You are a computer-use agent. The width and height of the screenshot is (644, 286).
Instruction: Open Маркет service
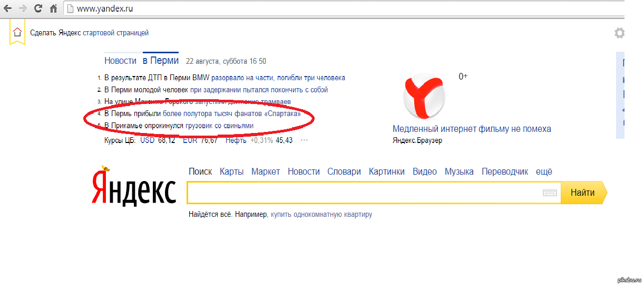point(266,171)
